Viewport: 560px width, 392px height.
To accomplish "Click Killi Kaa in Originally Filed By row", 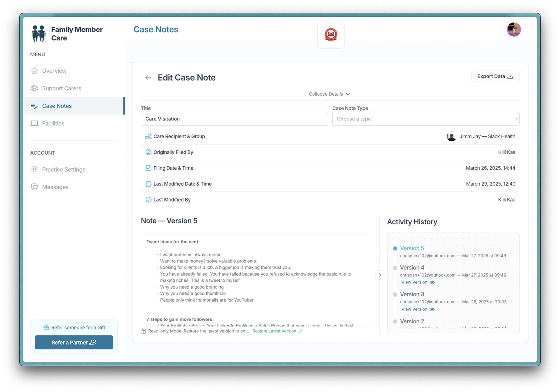I will [x=507, y=152].
